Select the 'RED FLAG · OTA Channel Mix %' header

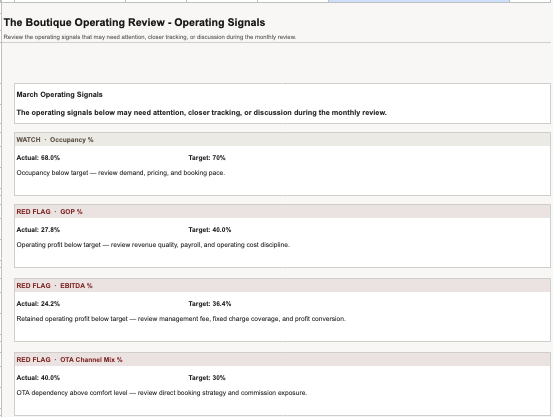[x=282, y=360]
